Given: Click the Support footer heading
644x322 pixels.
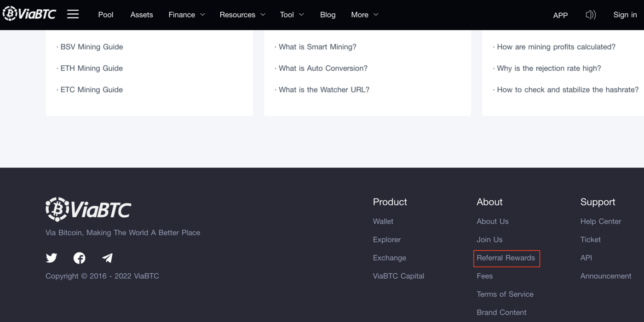Looking at the screenshot, I should pos(598,202).
